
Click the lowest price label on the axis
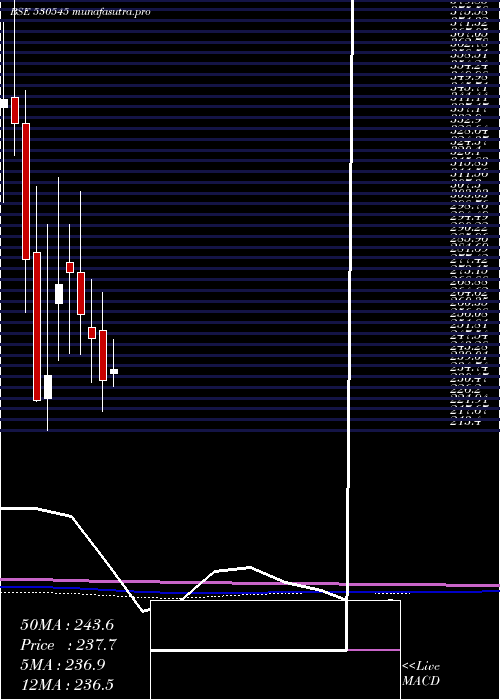(467, 422)
